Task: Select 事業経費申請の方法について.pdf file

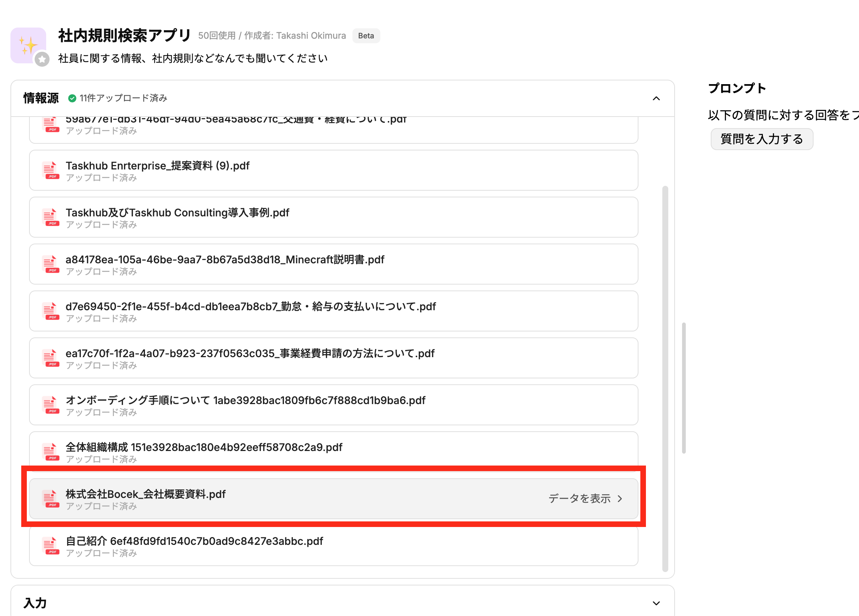Action: (x=250, y=353)
